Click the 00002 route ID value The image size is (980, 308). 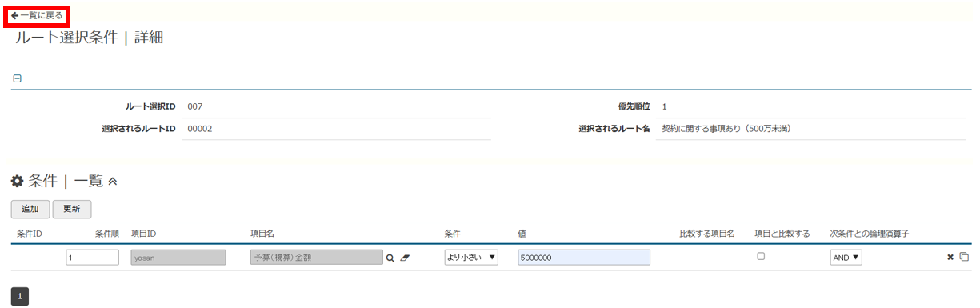click(199, 128)
